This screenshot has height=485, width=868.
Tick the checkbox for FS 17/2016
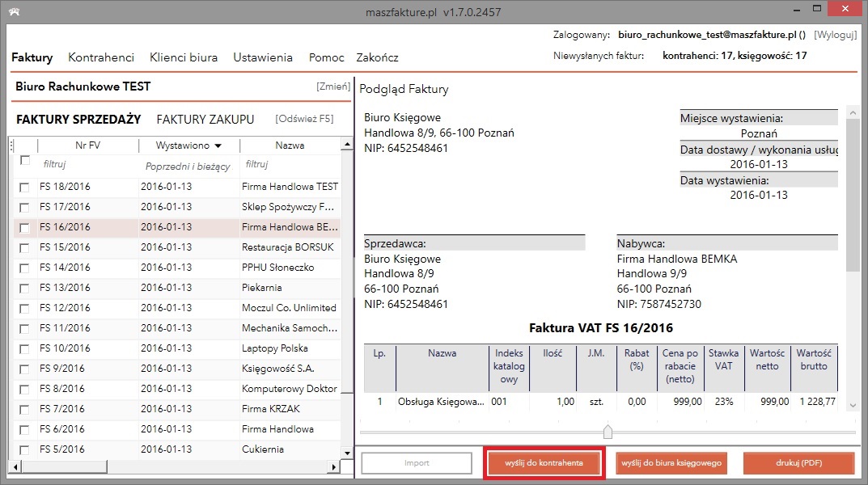click(x=24, y=208)
